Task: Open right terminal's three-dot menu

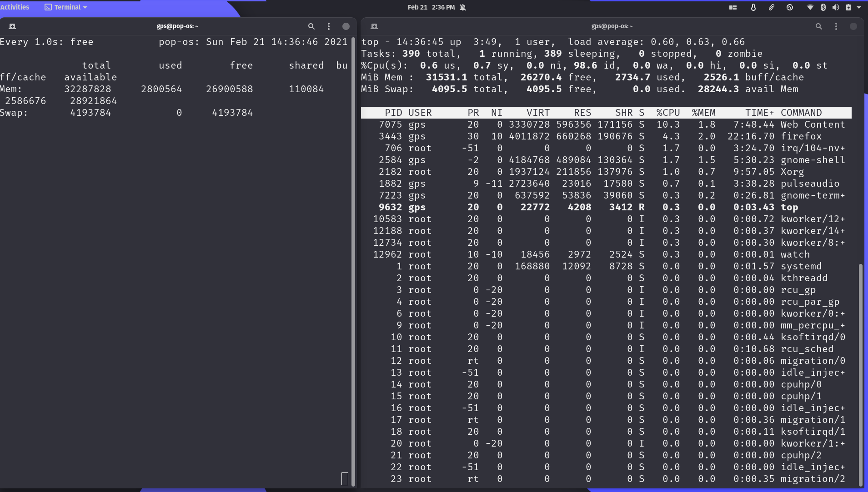Action: tap(836, 26)
